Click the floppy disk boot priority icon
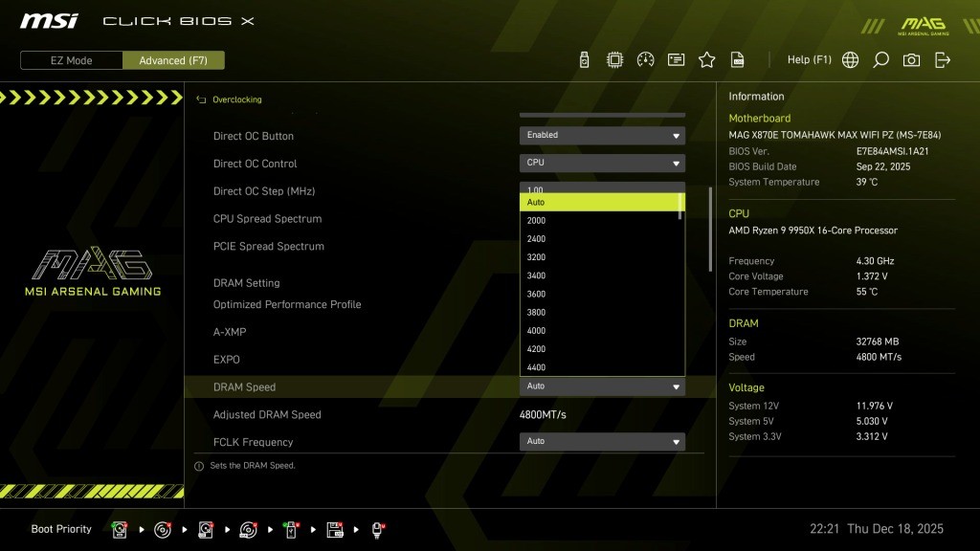 tap(335, 529)
